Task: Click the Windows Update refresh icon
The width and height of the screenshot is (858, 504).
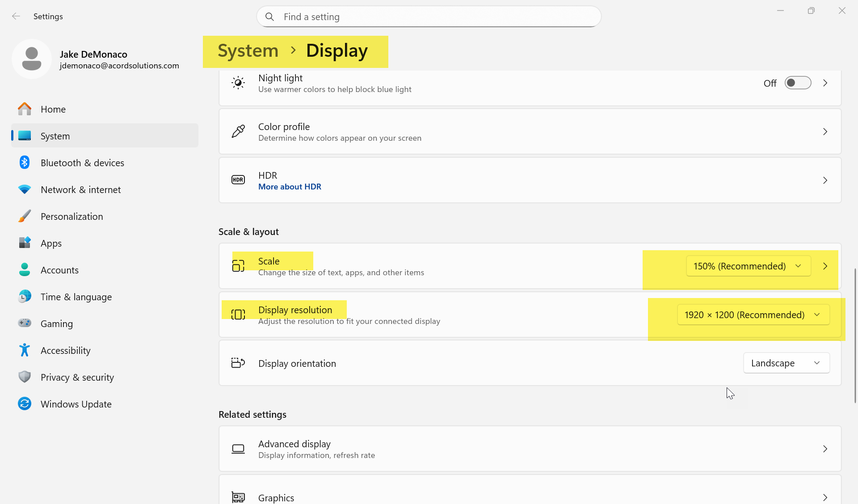Action: tap(25, 404)
